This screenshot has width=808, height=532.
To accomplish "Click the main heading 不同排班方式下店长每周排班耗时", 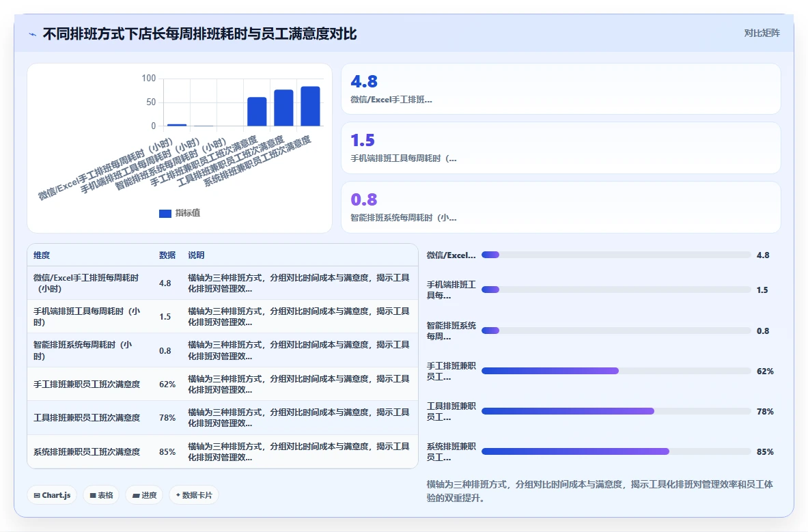I will point(200,34).
